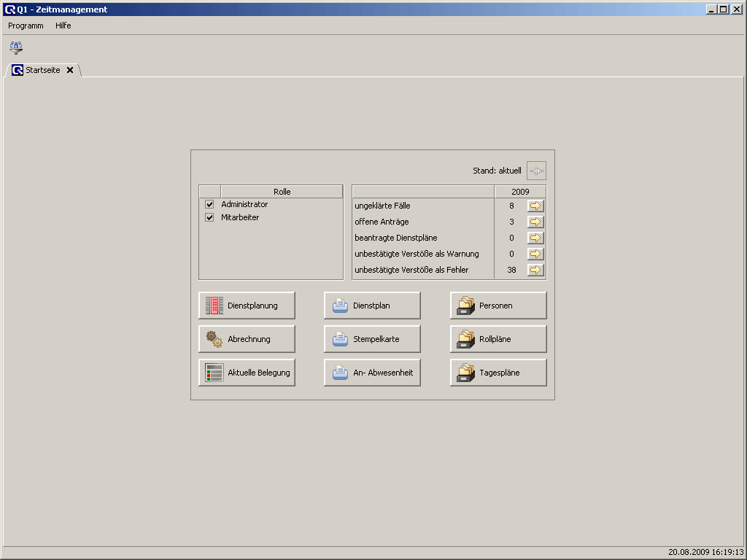Screen dimensions: 747x560
Task: Click the Rolle column header
Action: pos(282,192)
